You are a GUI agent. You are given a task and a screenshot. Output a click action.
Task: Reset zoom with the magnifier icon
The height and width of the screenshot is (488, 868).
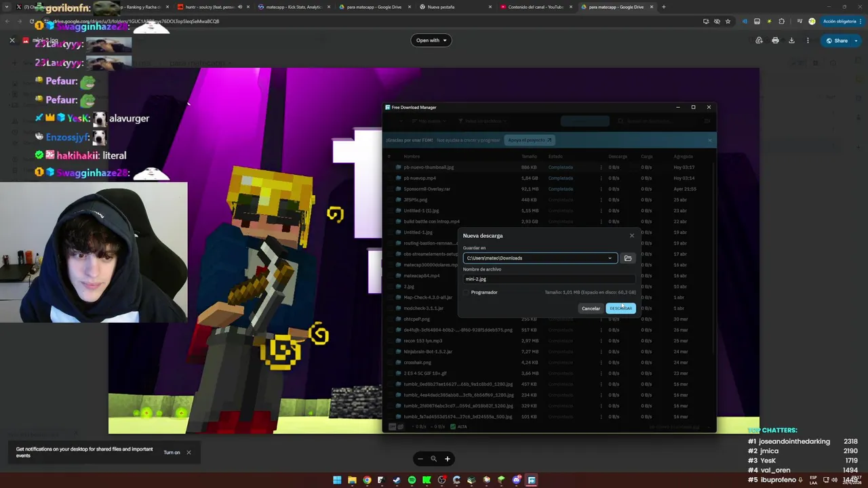(433, 459)
